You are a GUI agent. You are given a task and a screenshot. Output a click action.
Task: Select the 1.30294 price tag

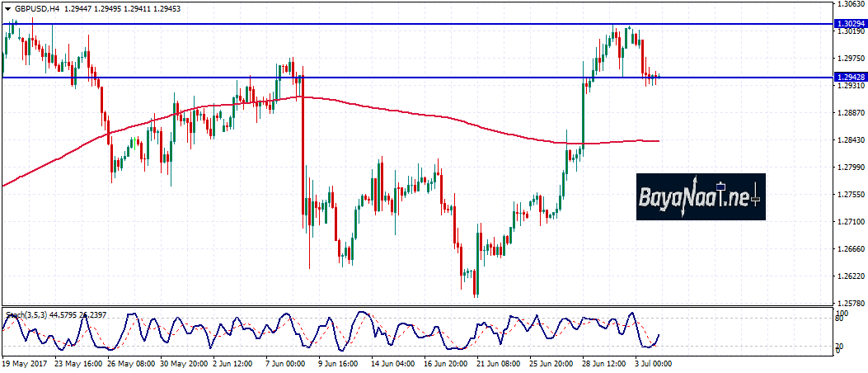click(x=849, y=25)
